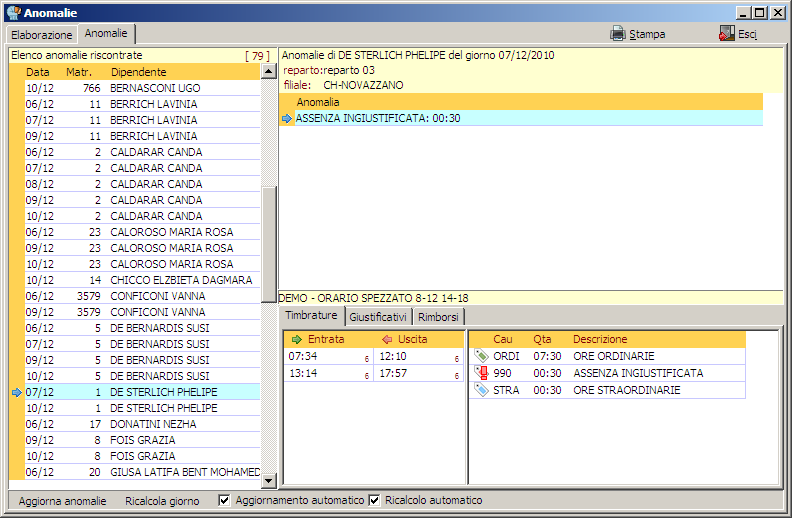792x518 pixels.
Task: Open the Timbrature tab
Action: [x=311, y=315]
